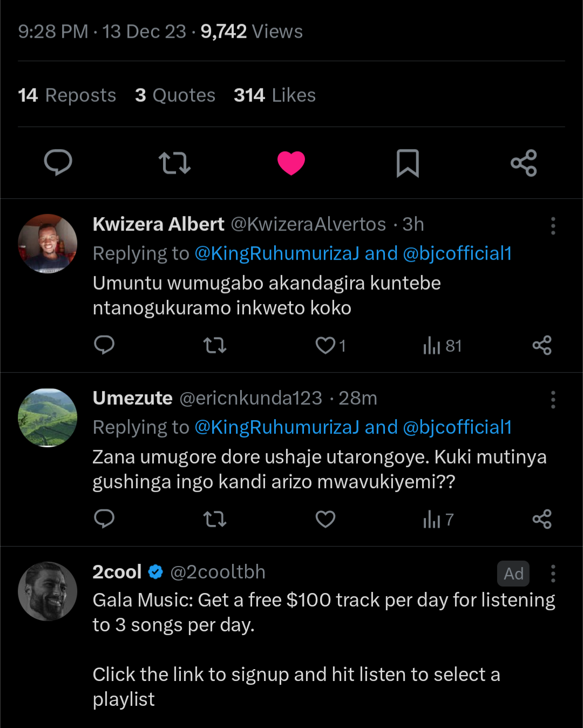Open the 314 Likes list
The image size is (583, 728).
[274, 96]
